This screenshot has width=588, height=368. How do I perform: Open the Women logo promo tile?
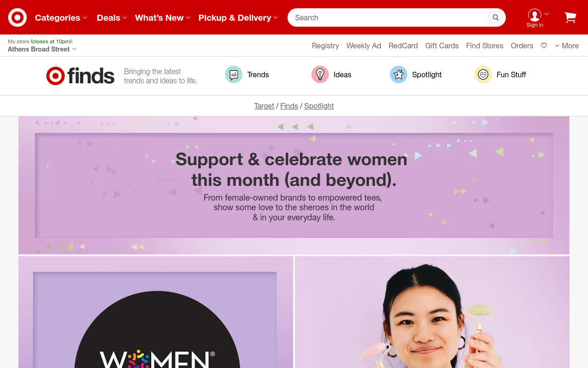pyautogui.click(x=156, y=312)
